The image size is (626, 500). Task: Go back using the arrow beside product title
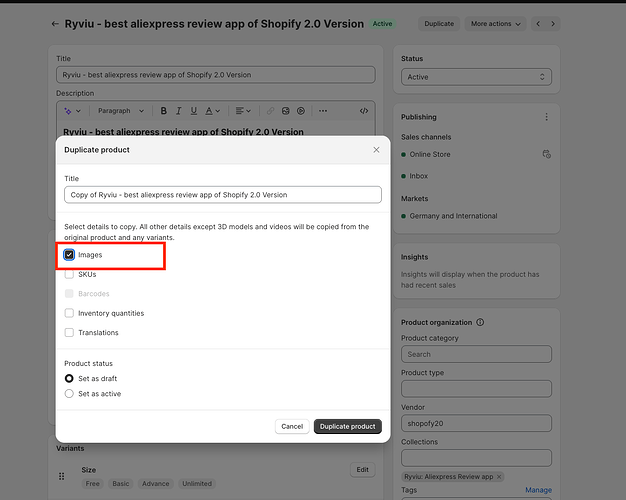[54, 23]
